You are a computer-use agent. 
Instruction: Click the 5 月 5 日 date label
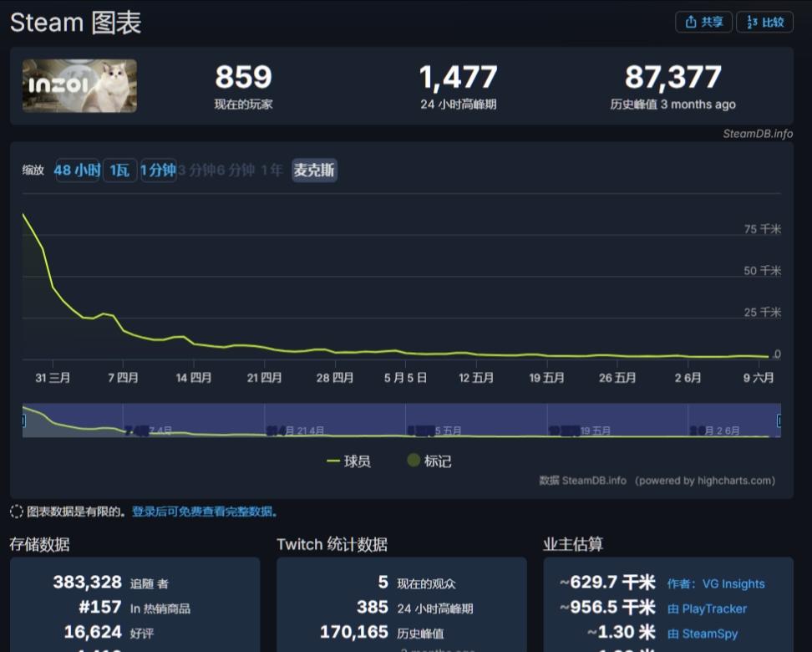tap(405, 378)
